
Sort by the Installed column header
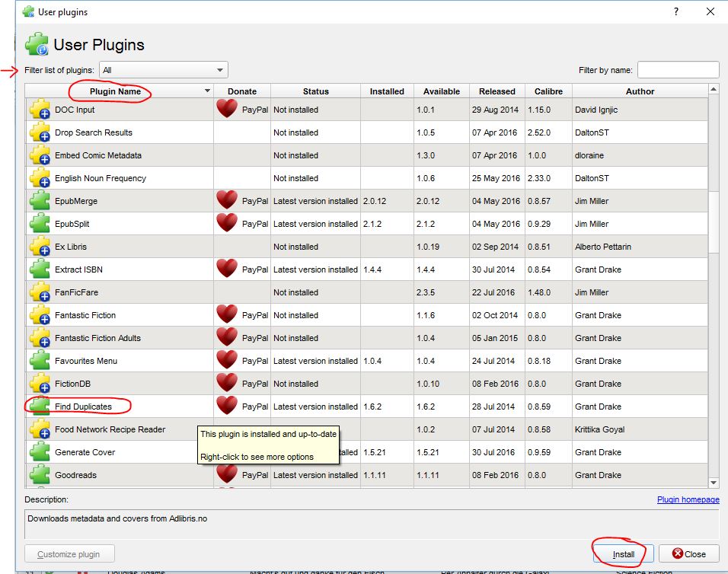387,91
